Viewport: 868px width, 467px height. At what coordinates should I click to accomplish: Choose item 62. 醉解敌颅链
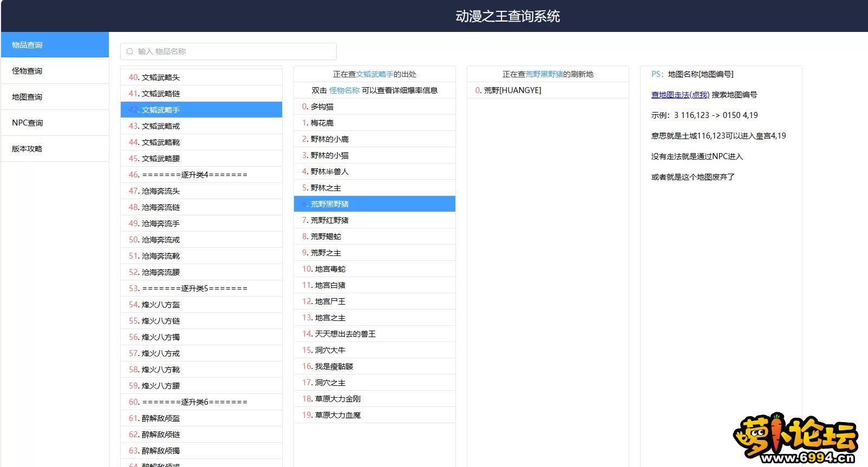(201, 435)
